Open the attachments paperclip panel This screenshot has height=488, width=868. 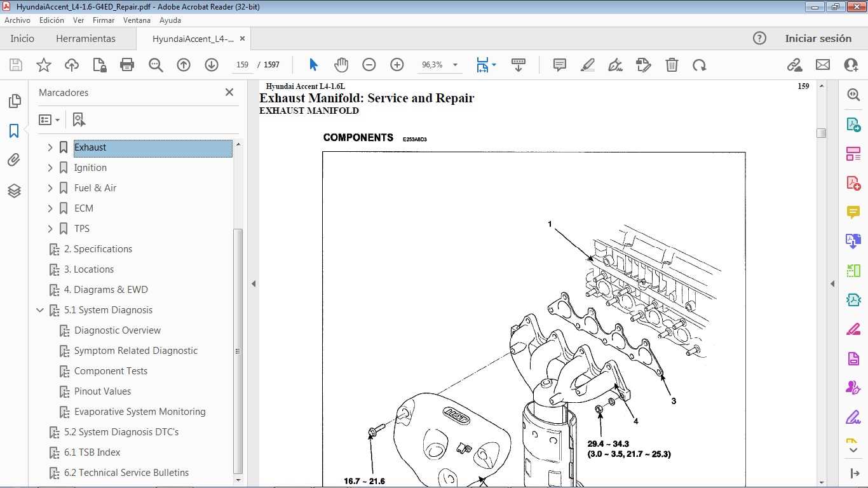pos(14,160)
